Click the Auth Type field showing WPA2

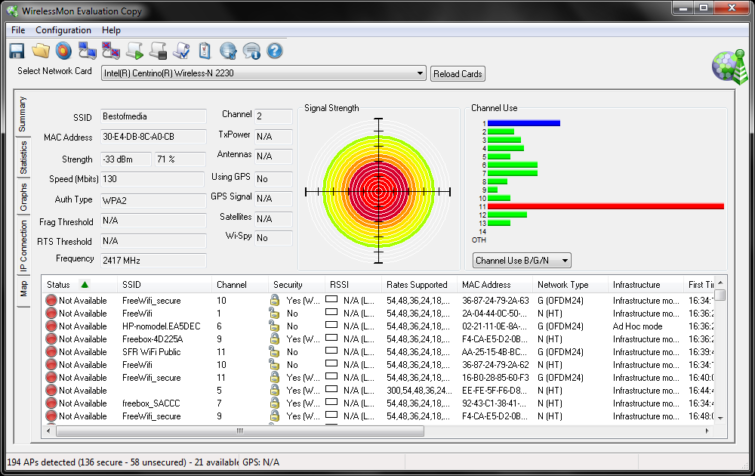click(153, 200)
